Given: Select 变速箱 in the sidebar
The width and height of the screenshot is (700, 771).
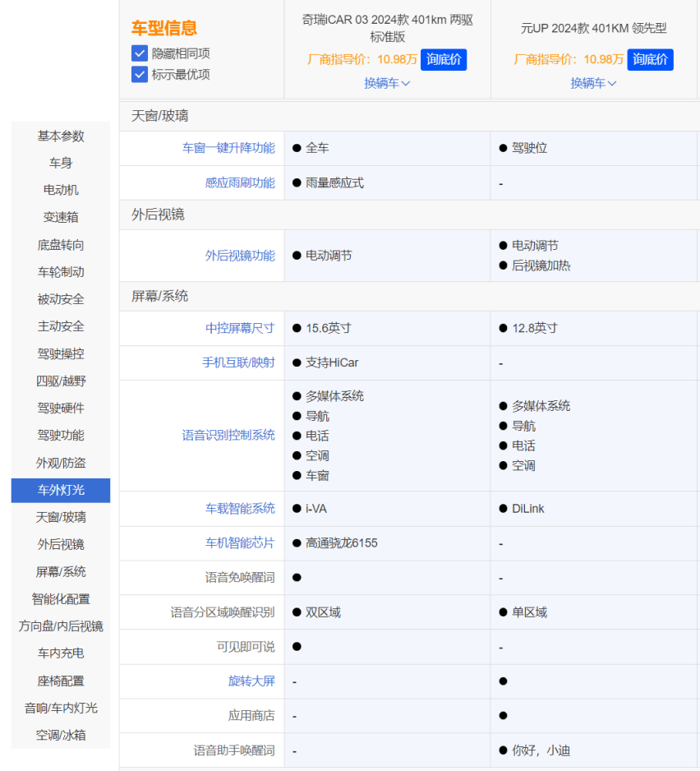Looking at the screenshot, I should tap(61, 217).
